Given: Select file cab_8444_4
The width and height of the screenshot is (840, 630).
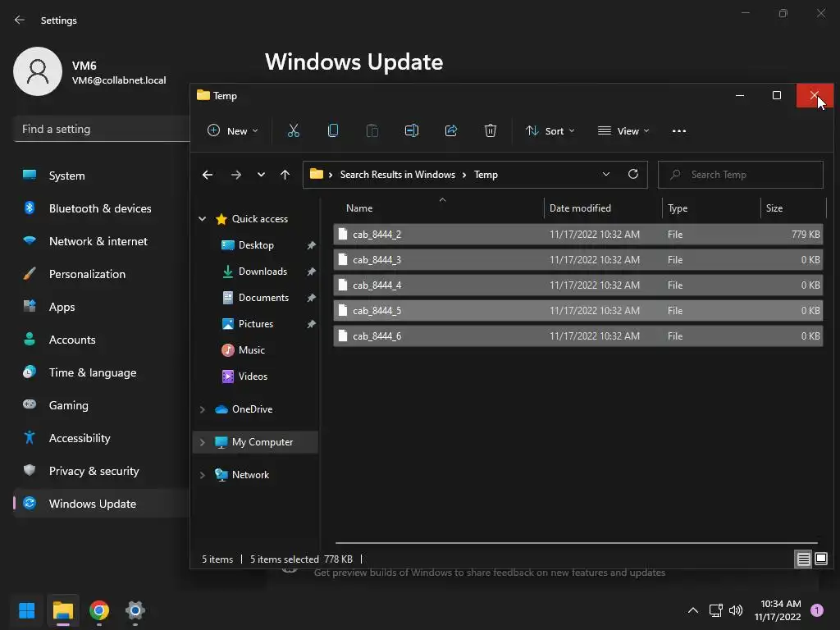Looking at the screenshot, I should tap(578, 285).
